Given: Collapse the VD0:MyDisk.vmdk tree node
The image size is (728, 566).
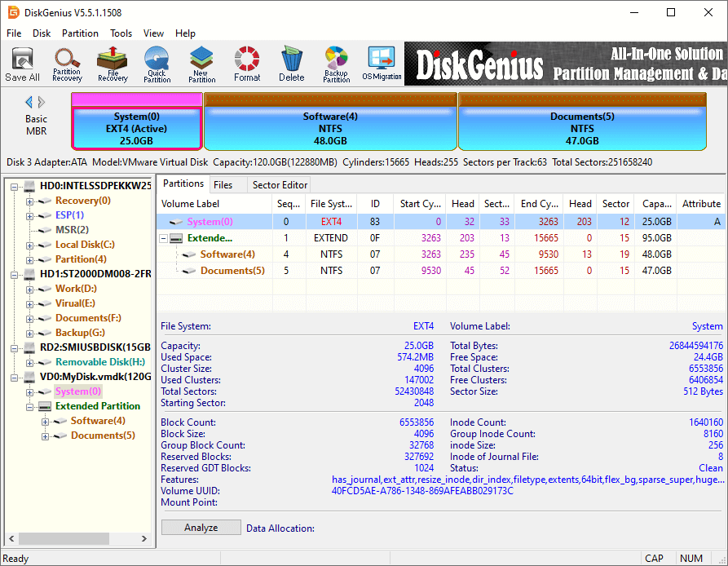Looking at the screenshot, I should [x=15, y=377].
